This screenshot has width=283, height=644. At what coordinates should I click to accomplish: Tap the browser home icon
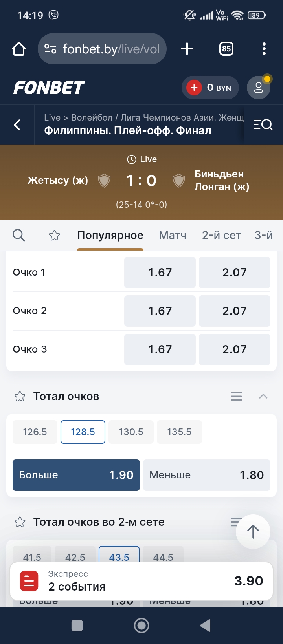click(x=19, y=49)
